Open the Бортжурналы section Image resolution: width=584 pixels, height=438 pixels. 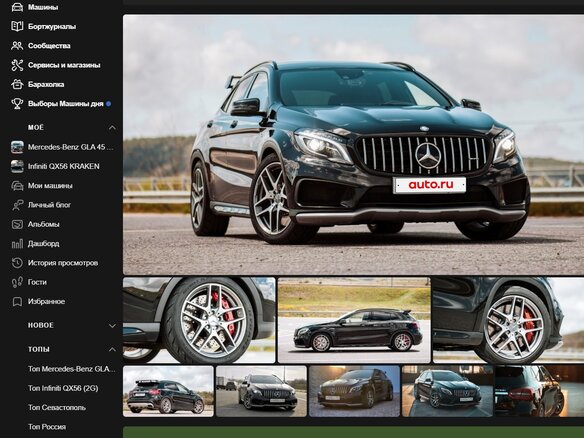tap(52, 26)
